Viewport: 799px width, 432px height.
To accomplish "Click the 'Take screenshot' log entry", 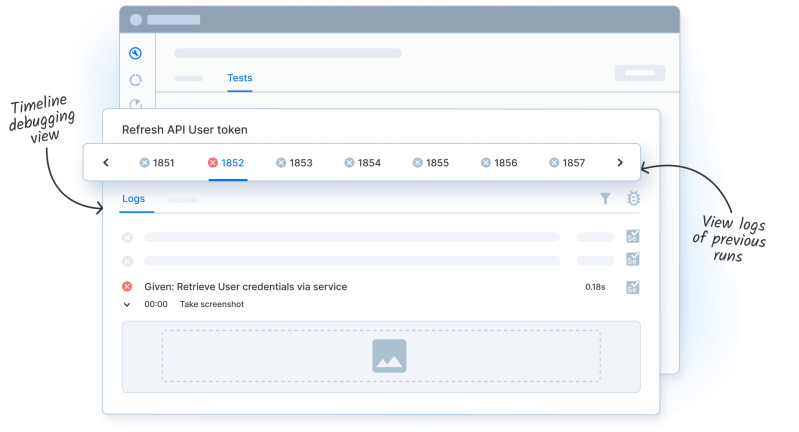I will (x=212, y=304).
